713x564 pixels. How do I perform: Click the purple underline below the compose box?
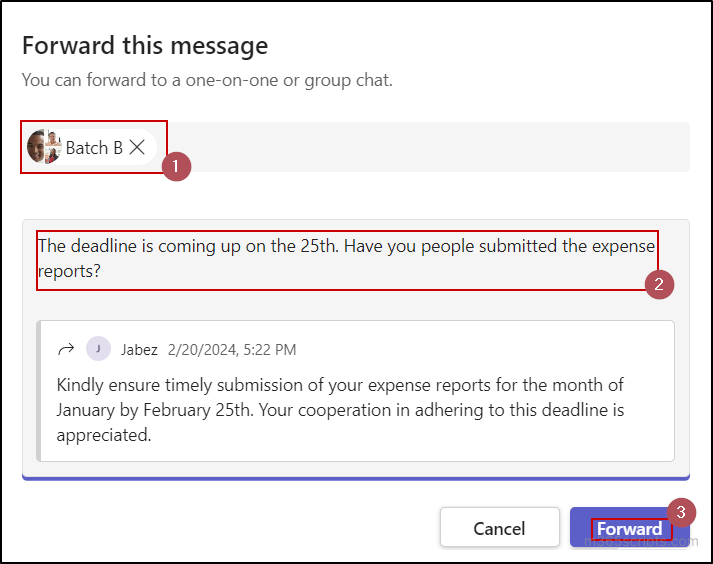tap(355, 478)
